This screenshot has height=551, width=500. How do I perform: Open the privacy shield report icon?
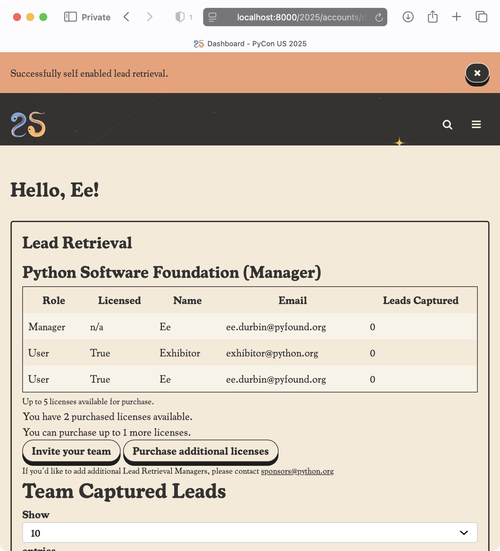[x=180, y=17]
